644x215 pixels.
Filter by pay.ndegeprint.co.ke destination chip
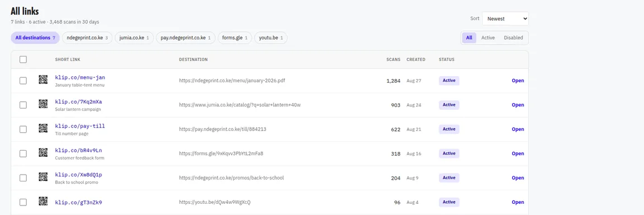[x=186, y=38]
